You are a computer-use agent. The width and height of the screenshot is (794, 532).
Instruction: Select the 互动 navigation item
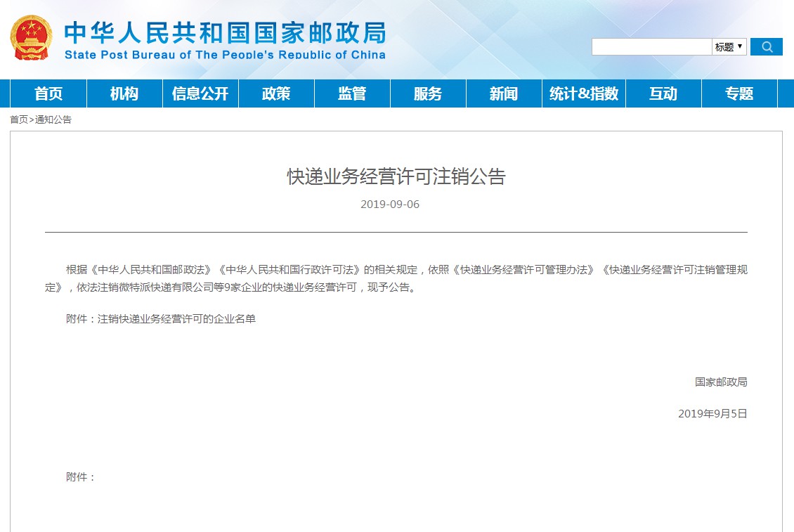coord(663,93)
